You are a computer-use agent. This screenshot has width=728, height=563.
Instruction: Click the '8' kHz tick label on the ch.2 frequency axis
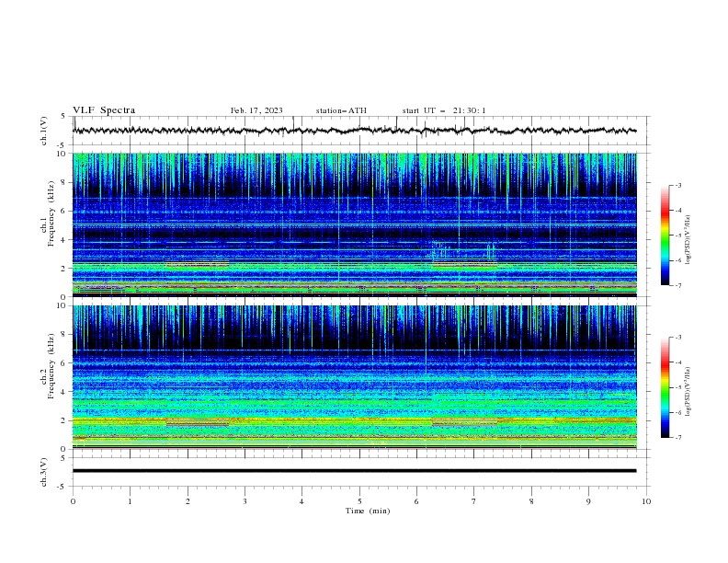tap(64, 335)
